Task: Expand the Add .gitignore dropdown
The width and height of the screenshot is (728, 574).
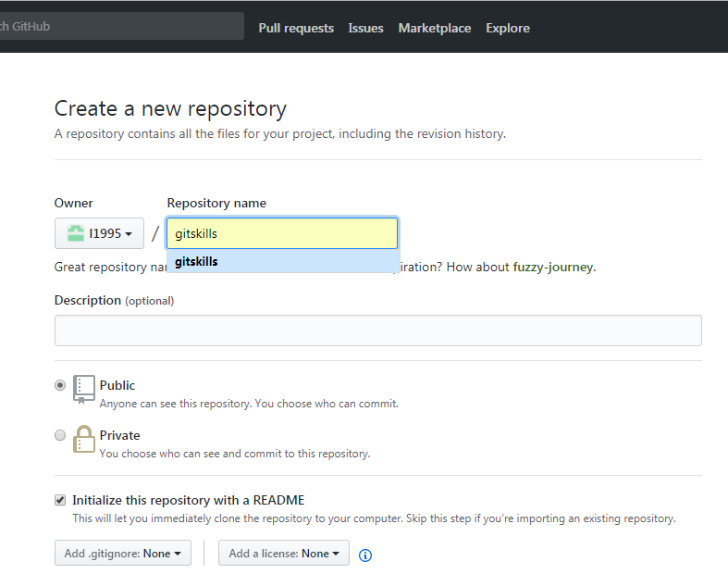Action: pos(122,554)
